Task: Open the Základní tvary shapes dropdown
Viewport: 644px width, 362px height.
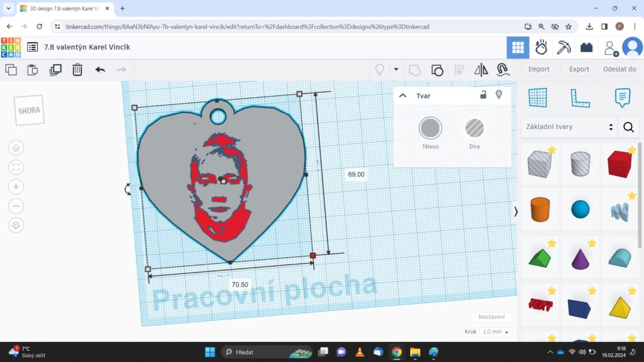Action: pos(567,127)
